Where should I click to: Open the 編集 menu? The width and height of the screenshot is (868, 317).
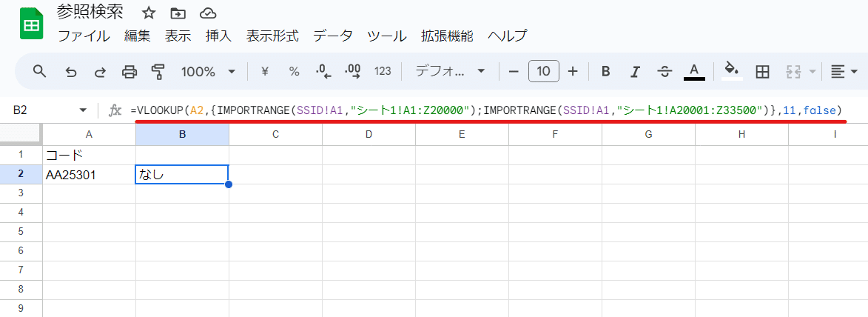tap(138, 36)
